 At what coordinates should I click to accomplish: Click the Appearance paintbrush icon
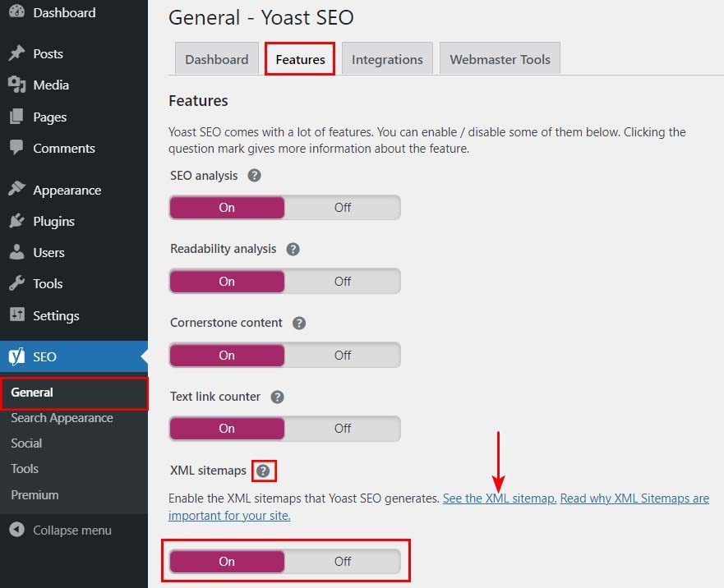coord(16,189)
